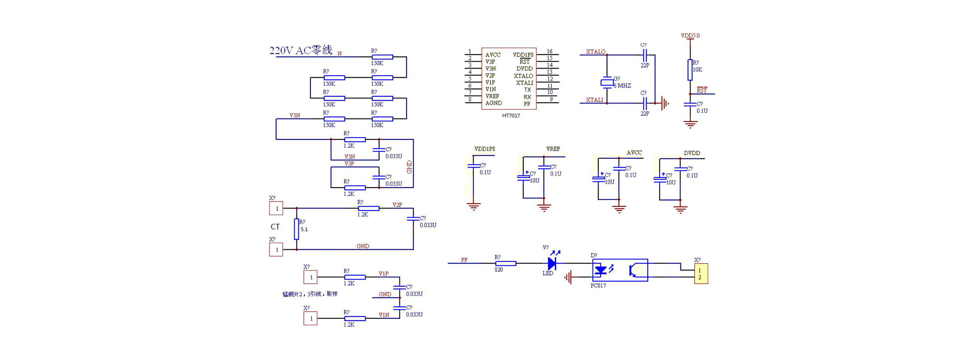The width and height of the screenshot is (980, 359).
Task: Click the RX pin label on HT7017
Action: [527, 97]
